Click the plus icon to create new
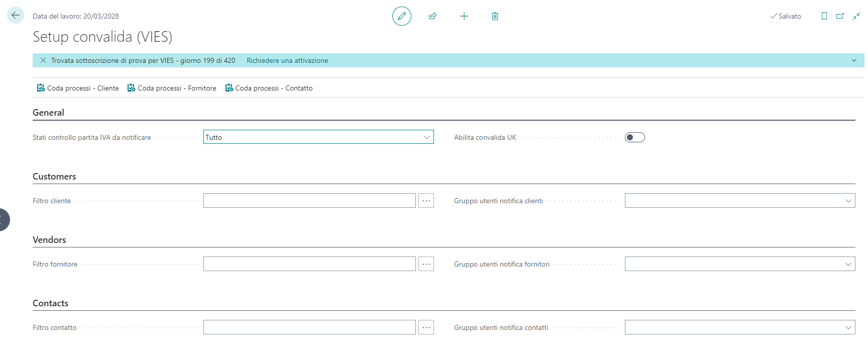The width and height of the screenshot is (868, 341). (x=464, y=16)
